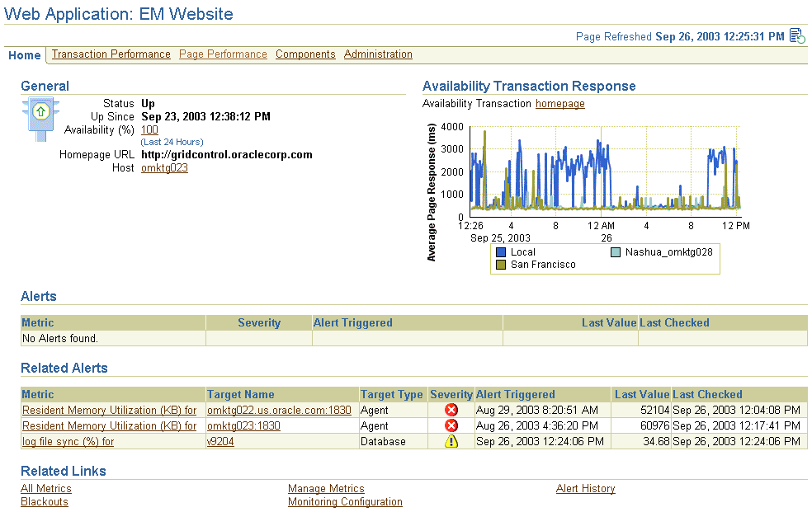Open the Page Performance tab
Screen dimensions: 812x512
pos(222,54)
